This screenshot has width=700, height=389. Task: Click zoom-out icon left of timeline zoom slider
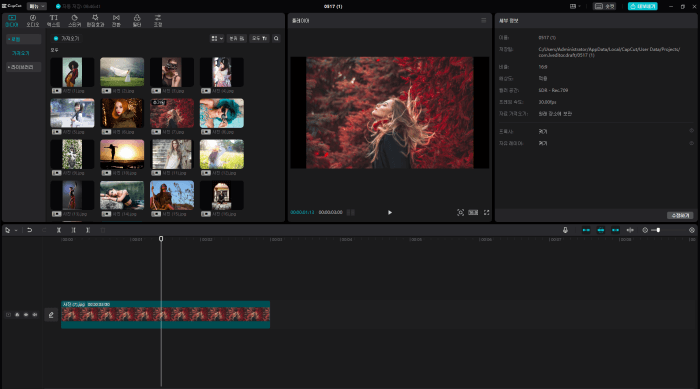[x=645, y=230]
